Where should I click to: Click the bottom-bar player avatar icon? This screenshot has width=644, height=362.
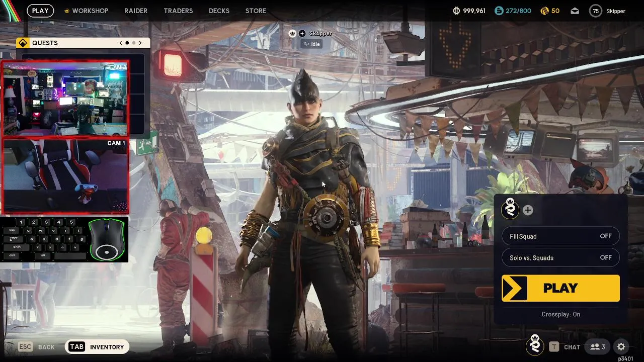[535, 345]
